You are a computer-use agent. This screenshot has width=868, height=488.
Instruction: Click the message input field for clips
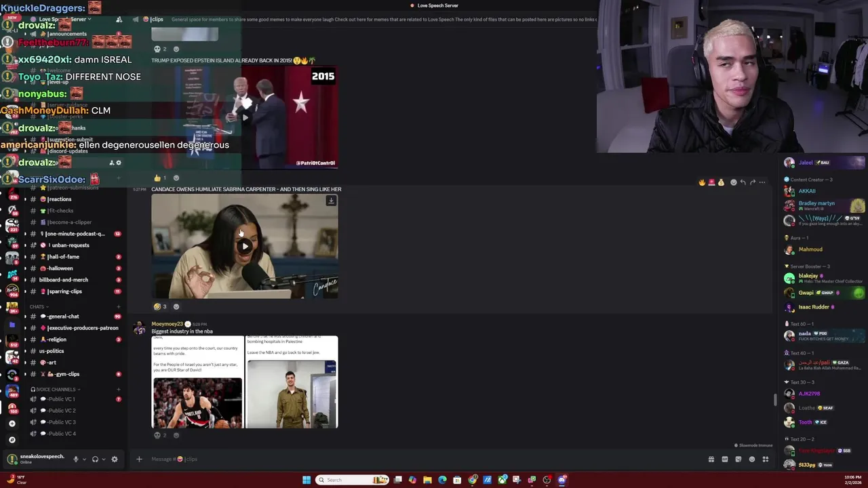[420, 459]
